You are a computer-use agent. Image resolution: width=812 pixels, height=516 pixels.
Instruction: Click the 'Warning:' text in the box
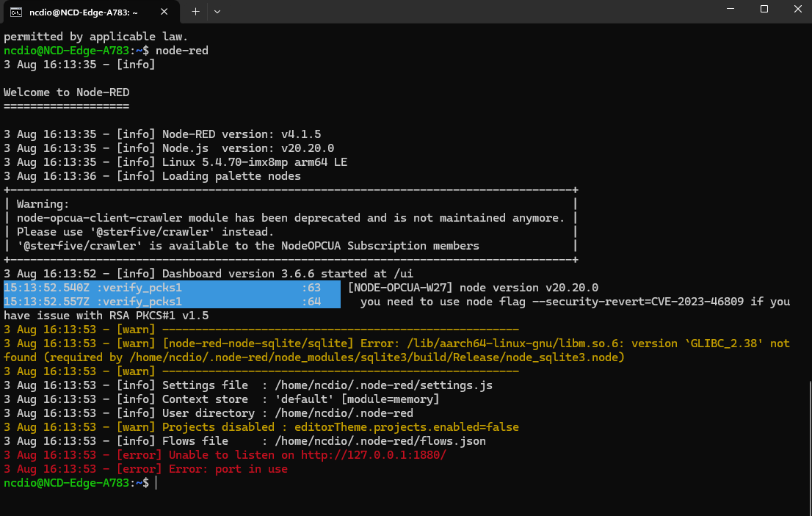click(43, 204)
